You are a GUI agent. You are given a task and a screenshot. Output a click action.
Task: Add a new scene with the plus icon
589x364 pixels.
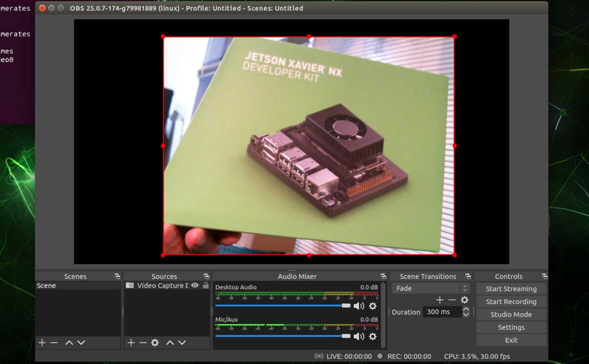42,343
